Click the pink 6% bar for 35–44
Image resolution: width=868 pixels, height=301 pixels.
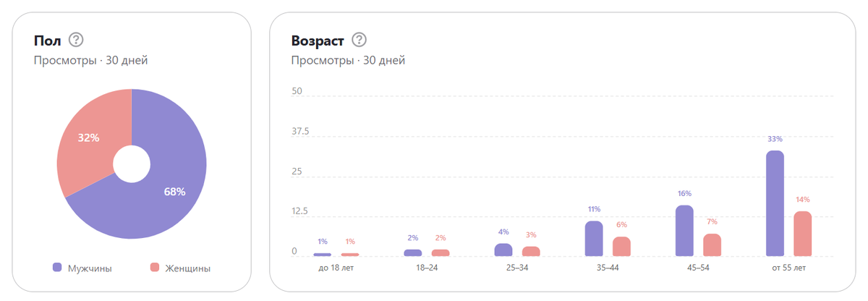[x=622, y=246]
